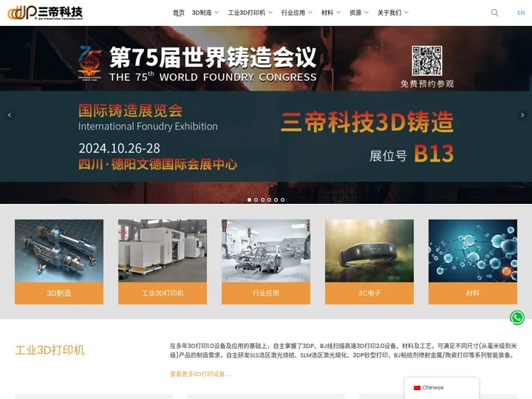Open the molecule 材料 thumbnail

tap(473, 250)
